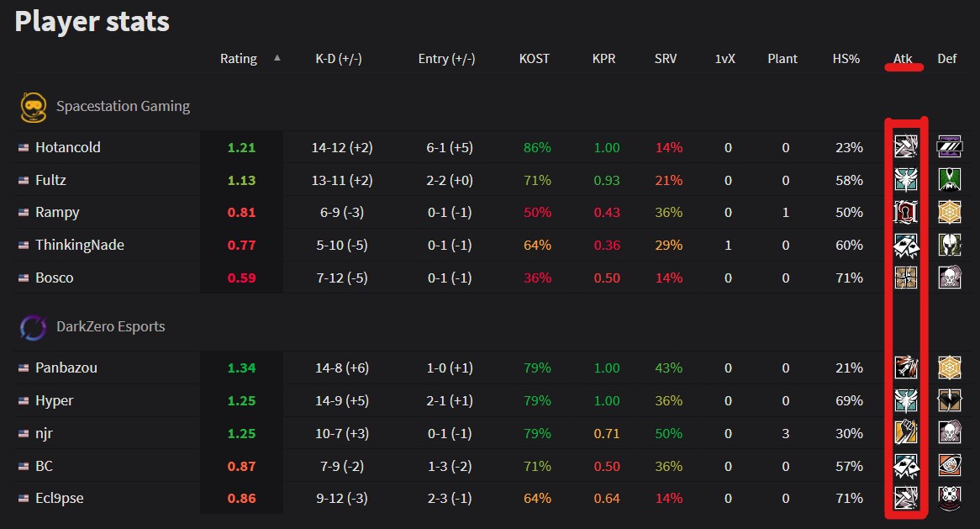
Task: Open Rampy's defense operator icon
Action: pos(950,212)
